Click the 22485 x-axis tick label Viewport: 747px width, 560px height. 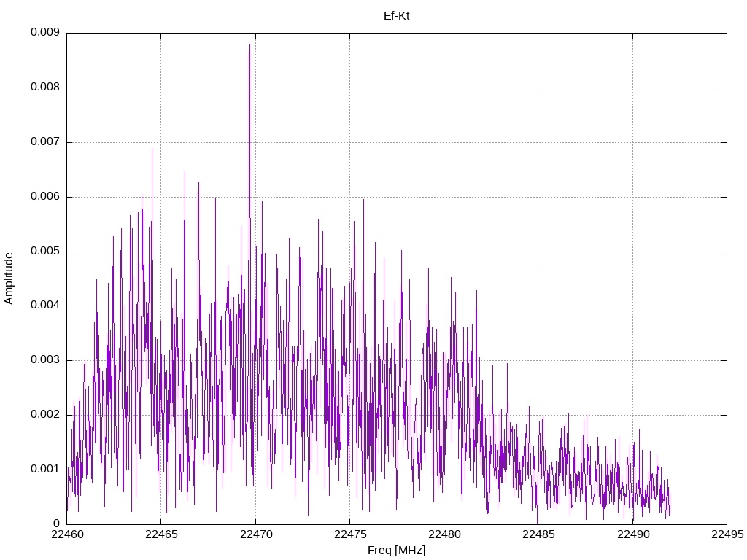pyautogui.click(x=538, y=534)
